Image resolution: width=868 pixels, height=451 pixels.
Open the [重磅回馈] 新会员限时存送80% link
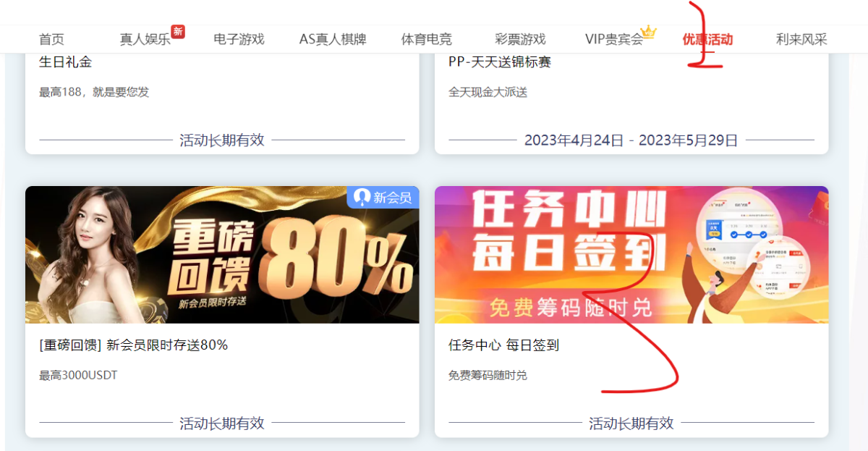coord(134,345)
